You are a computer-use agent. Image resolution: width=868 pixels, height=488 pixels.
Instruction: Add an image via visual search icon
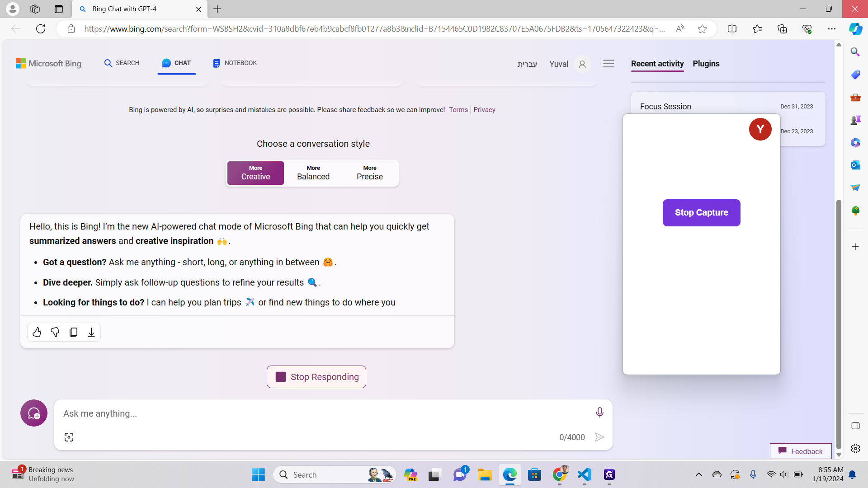tap(69, 437)
